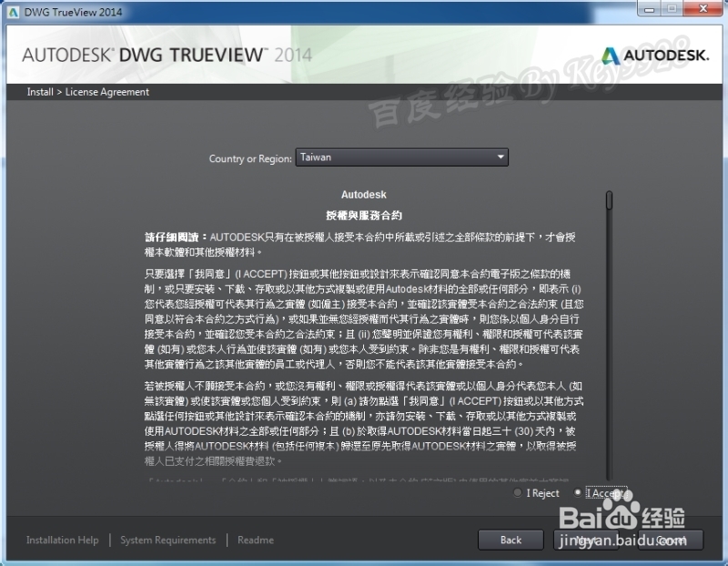Image resolution: width=728 pixels, height=566 pixels.
Task: Click the license agreement scrollbar thumb
Action: tap(609, 199)
